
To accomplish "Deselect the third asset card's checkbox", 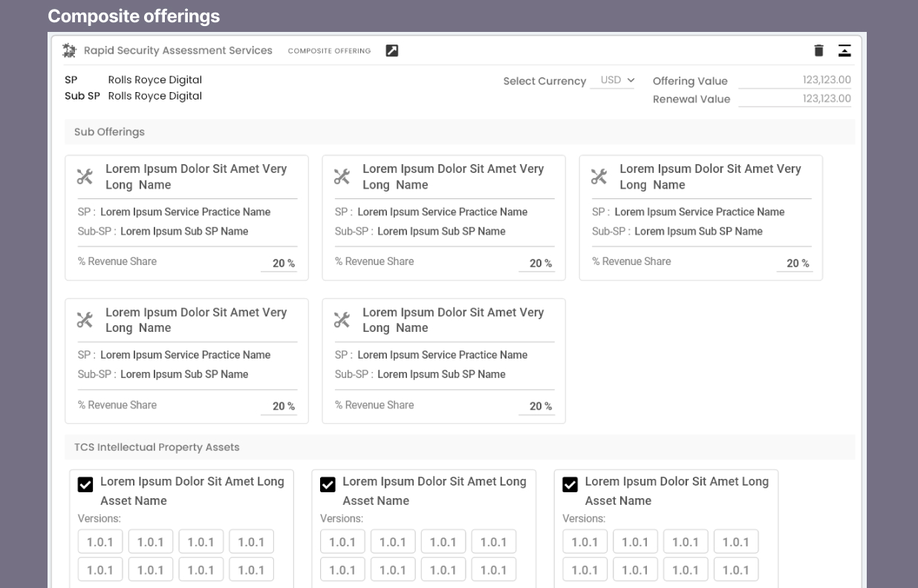I will point(570,485).
